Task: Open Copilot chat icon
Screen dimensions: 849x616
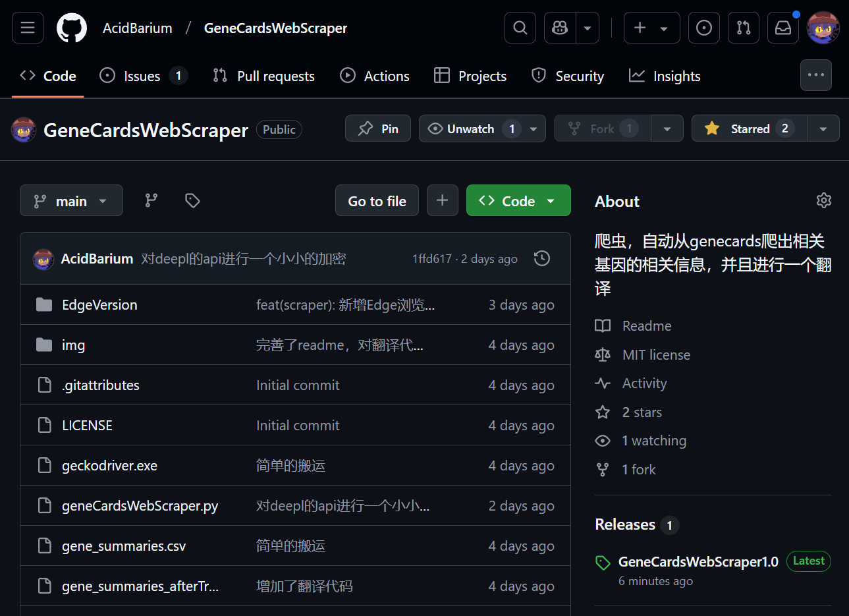Action: [560, 28]
